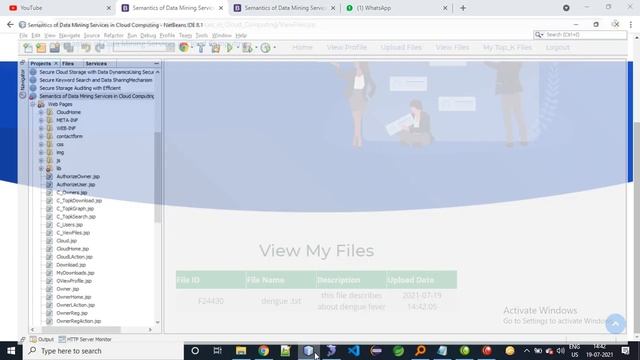Click the Home link on web page
This screenshot has height=360, width=640.
coord(302,47)
